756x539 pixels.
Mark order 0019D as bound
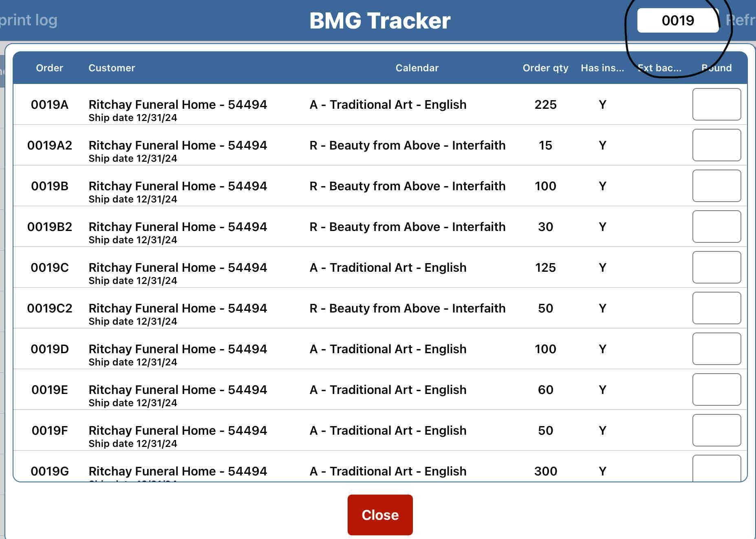coord(716,349)
